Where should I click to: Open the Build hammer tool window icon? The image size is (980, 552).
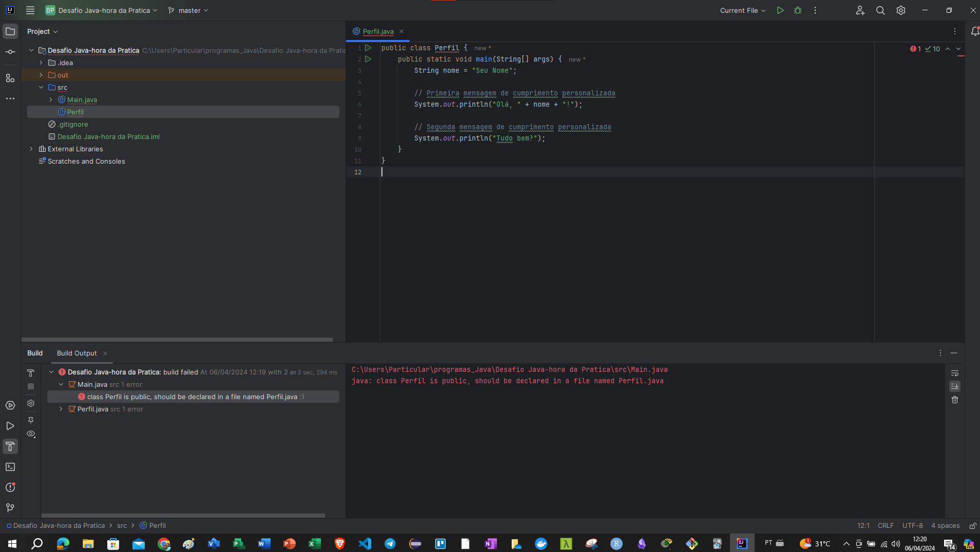point(10,446)
